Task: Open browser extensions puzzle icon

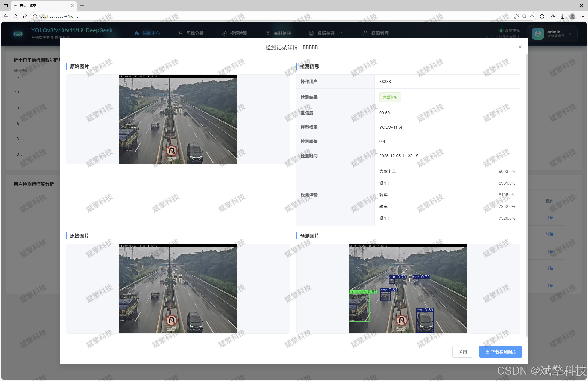Action: (x=542, y=16)
